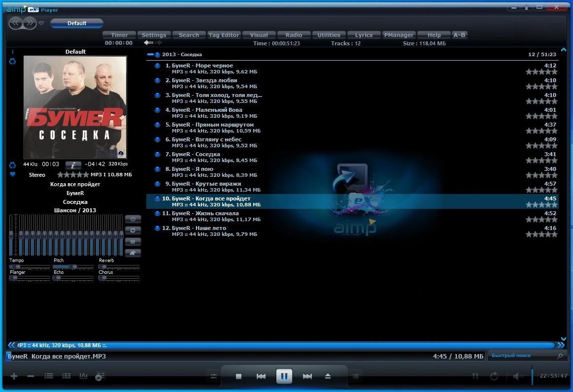Image resolution: width=573 pixels, height=392 pixels.
Task: Mute the sound via speaker icon
Action: point(518,376)
